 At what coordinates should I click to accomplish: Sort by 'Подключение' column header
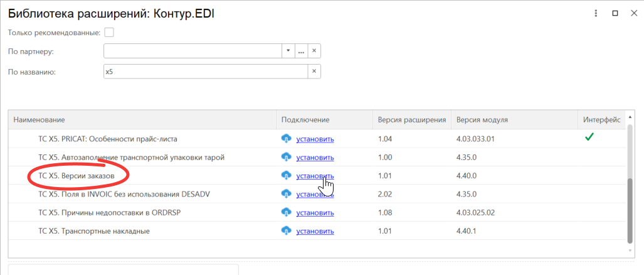pos(324,120)
